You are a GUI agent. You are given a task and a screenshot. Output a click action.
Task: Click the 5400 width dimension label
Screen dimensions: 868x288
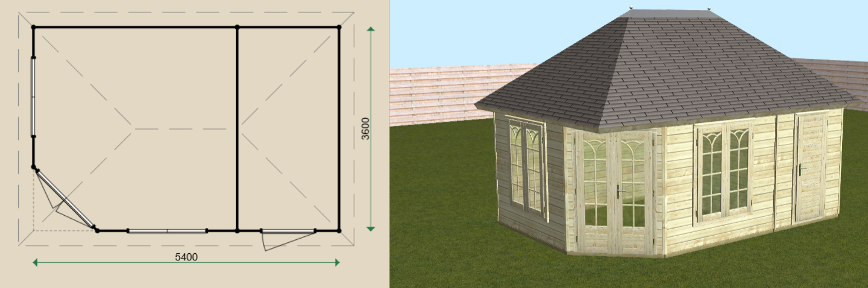tap(186, 256)
